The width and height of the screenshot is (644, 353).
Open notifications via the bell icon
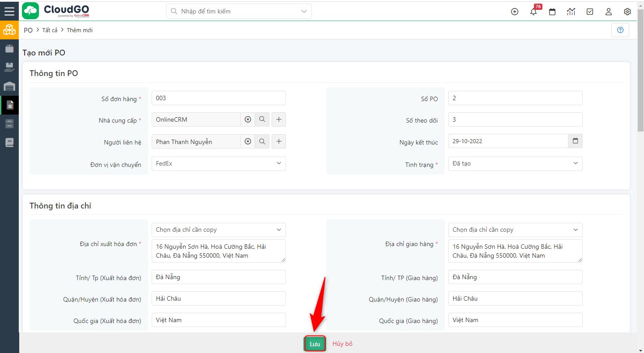coord(533,12)
